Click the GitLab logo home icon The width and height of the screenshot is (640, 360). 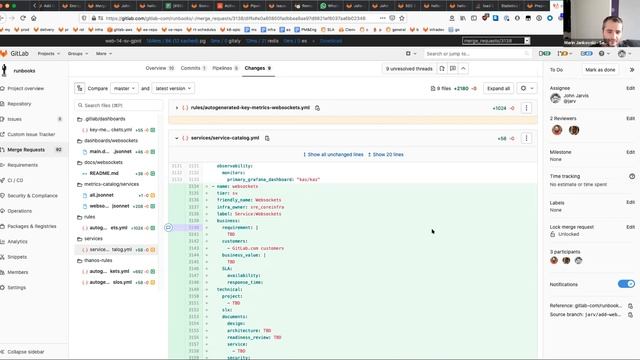point(4,53)
